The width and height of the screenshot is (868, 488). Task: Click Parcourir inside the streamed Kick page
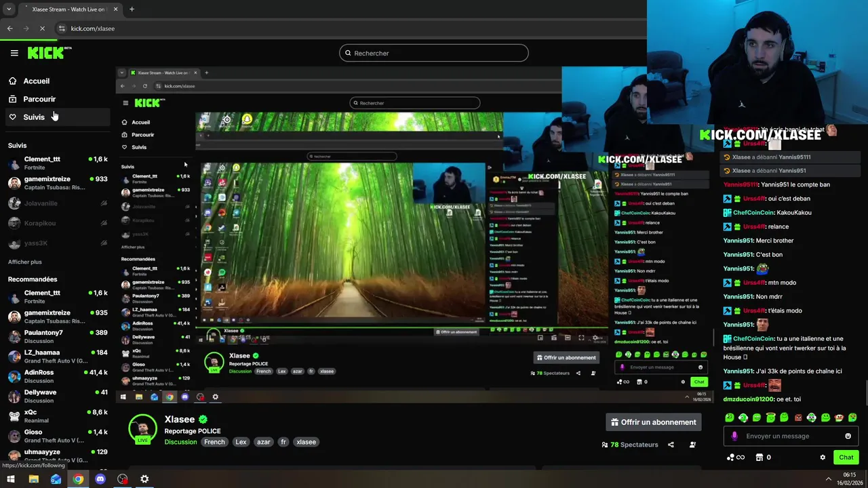[x=142, y=134]
